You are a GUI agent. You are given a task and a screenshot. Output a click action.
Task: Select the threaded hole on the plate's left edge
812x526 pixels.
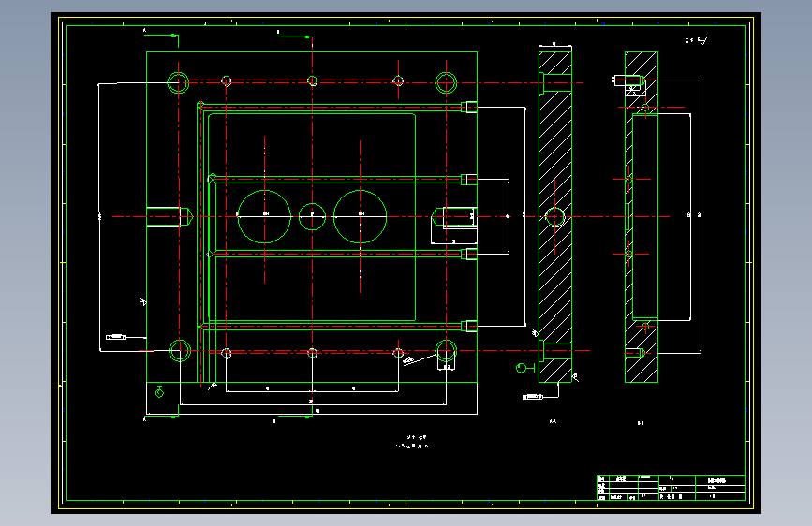170,216
